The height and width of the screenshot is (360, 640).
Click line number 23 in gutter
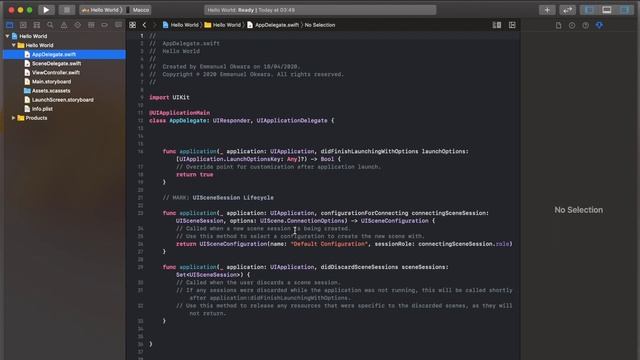pos(140,213)
